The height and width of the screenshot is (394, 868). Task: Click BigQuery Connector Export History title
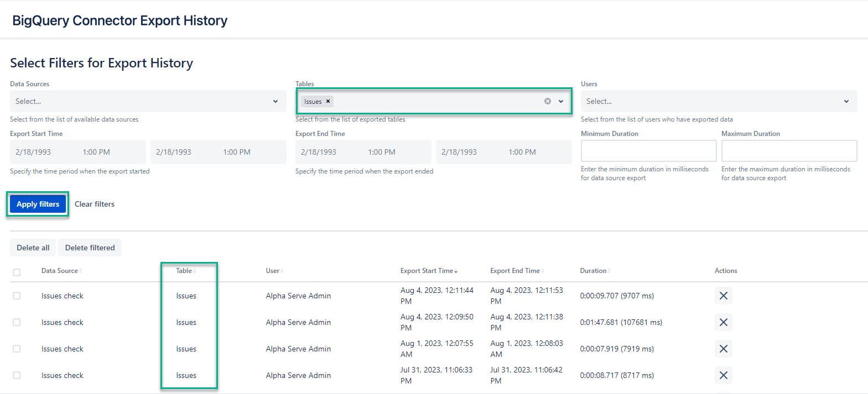point(120,20)
